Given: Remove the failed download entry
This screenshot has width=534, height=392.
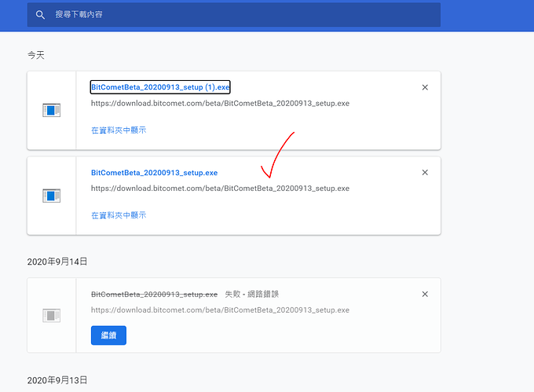Looking at the screenshot, I should 425,295.
